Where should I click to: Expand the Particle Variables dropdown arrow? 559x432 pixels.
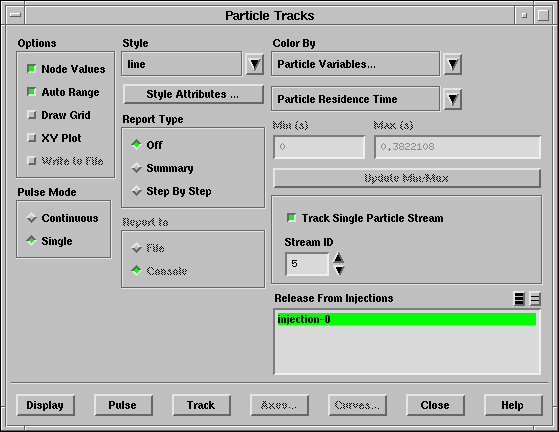452,64
